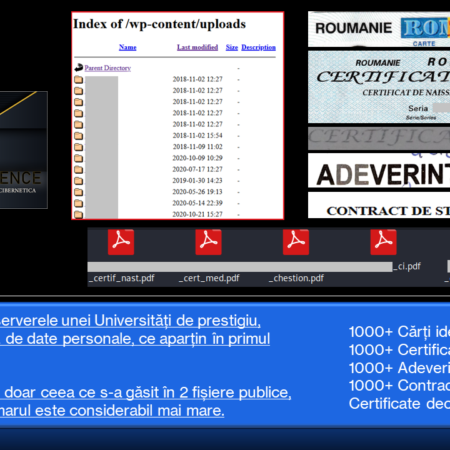The width and height of the screenshot is (450, 450).
Task: Open the _chestion.pdf PDF icon
Action: (296, 242)
